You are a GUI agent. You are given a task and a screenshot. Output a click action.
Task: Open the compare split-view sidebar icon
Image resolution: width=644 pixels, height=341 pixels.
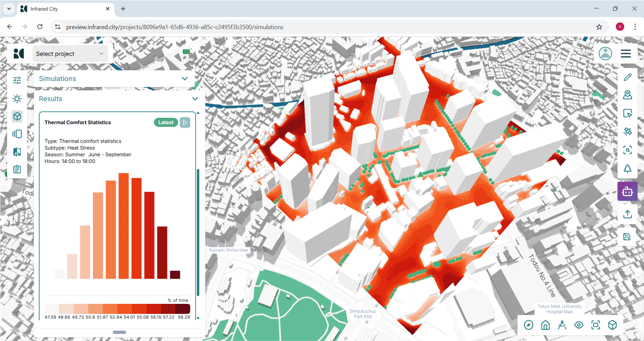click(17, 152)
